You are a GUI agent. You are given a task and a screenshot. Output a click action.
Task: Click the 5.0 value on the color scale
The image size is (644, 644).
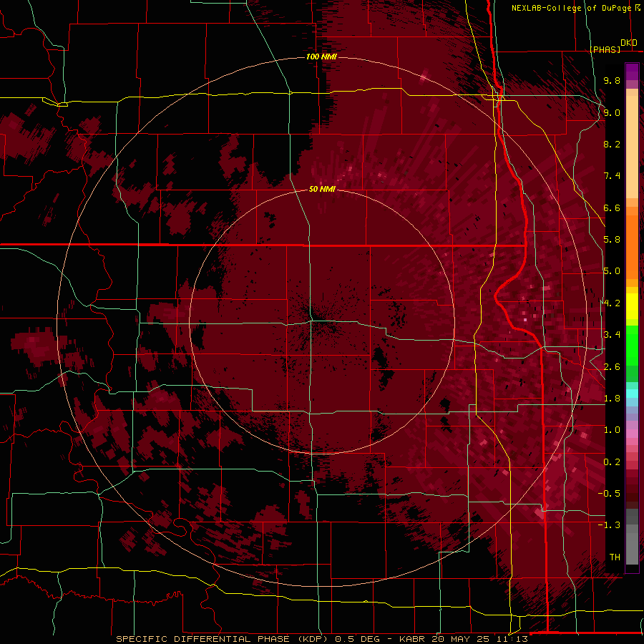click(612, 271)
